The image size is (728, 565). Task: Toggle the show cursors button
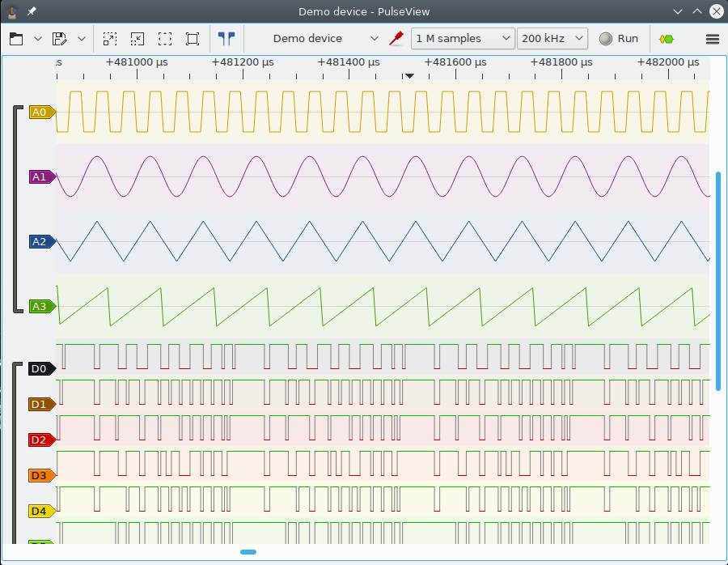coord(226,39)
